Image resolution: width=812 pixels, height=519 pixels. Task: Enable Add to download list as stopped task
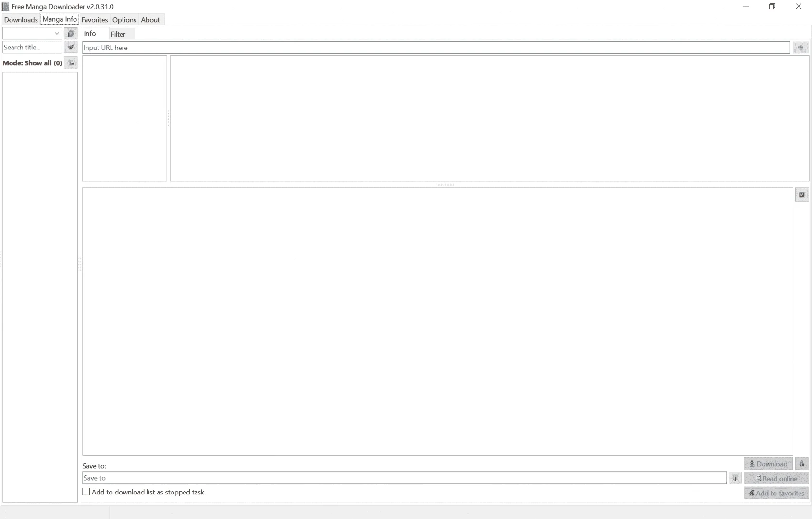[86, 492]
